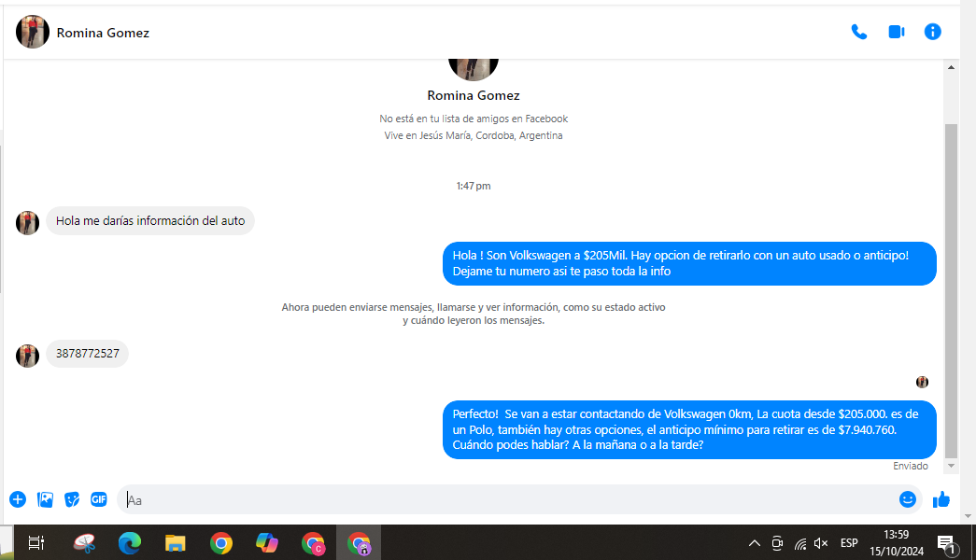The height and width of the screenshot is (560, 976).
Task: Open more actions with the plus icon
Action: click(x=18, y=499)
